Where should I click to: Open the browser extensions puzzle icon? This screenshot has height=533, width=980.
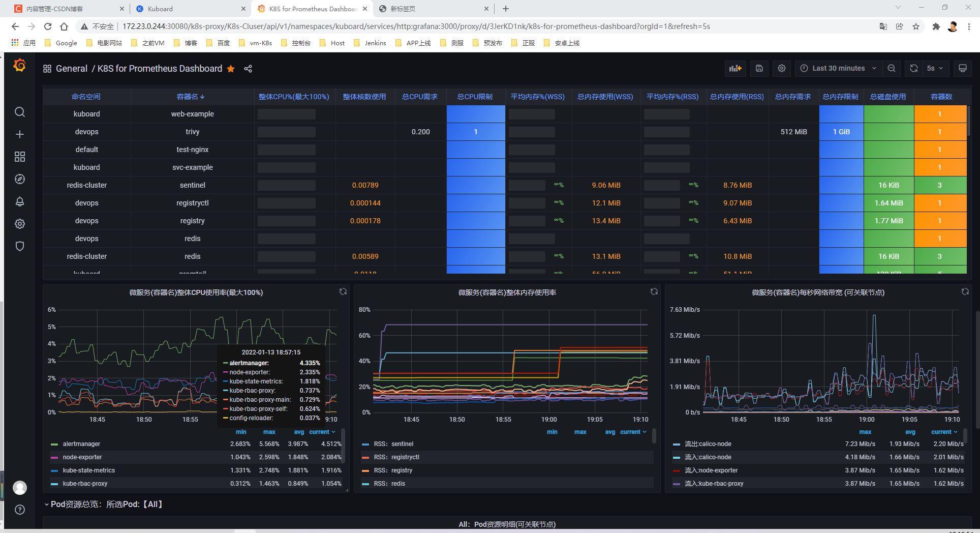[x=936, y=26]
